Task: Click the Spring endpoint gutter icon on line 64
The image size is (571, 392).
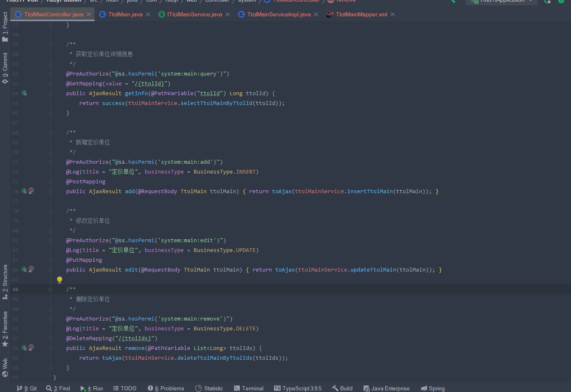Action: 25,93
